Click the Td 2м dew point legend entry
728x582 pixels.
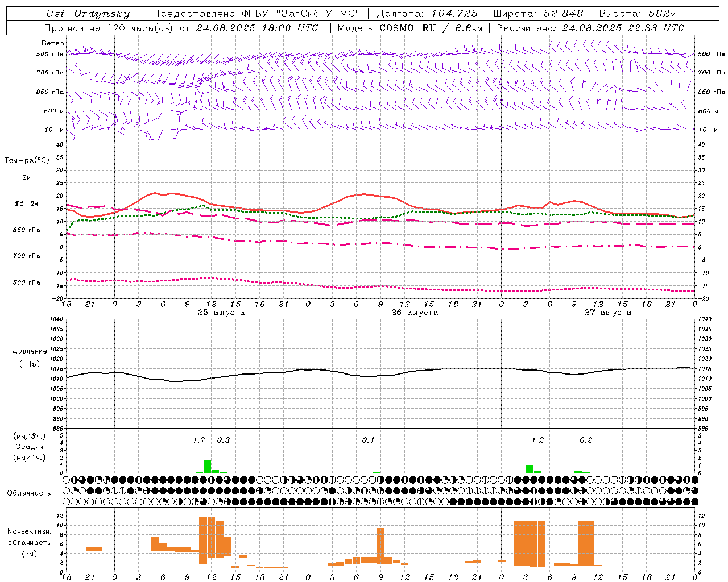[x=27, y=203]
